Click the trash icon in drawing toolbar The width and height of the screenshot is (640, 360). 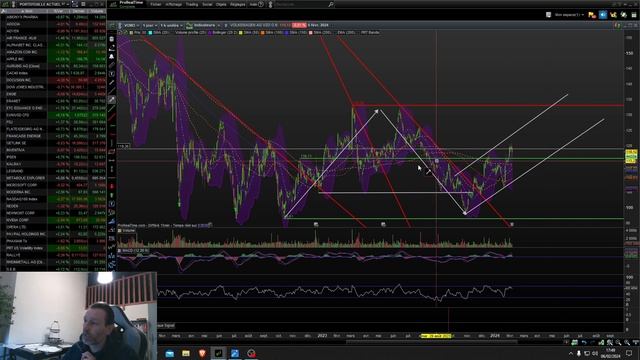pyautogui.click(x=112, y=39)
